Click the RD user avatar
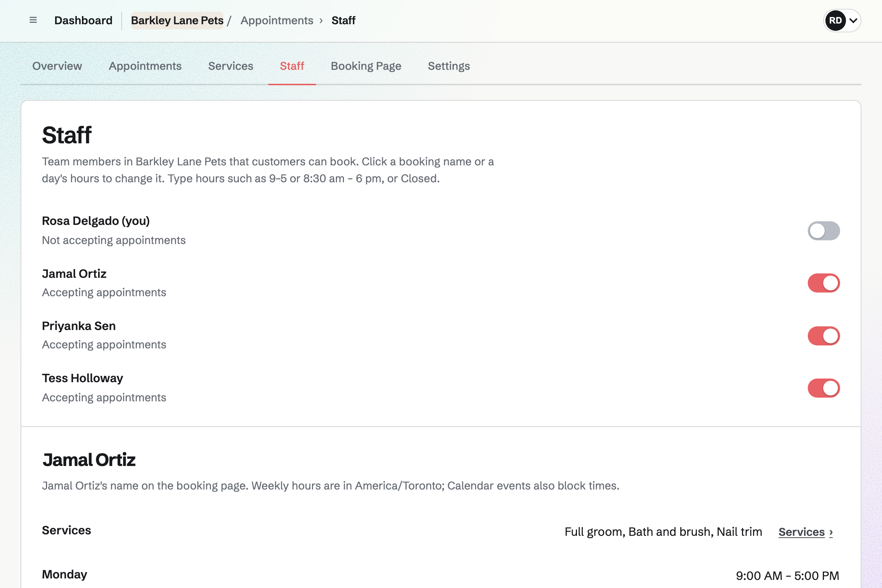Viewport: 882px width, 588px height. (835, 20)
